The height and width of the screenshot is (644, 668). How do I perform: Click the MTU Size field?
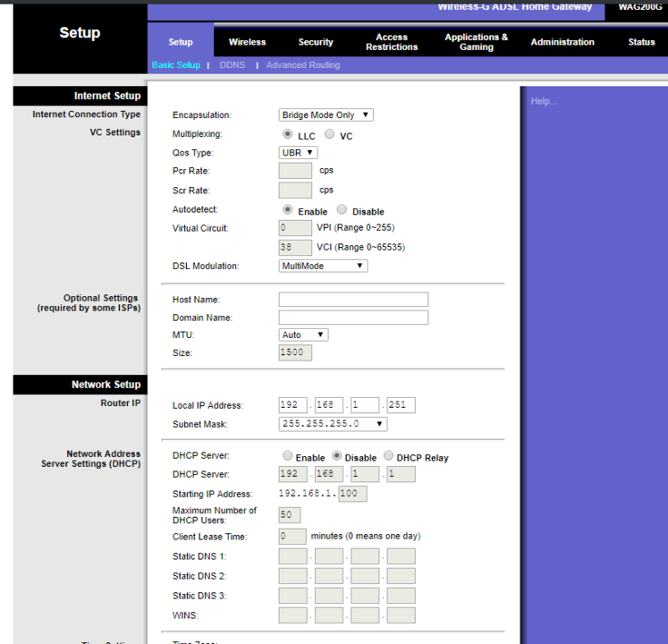[295, 352]
